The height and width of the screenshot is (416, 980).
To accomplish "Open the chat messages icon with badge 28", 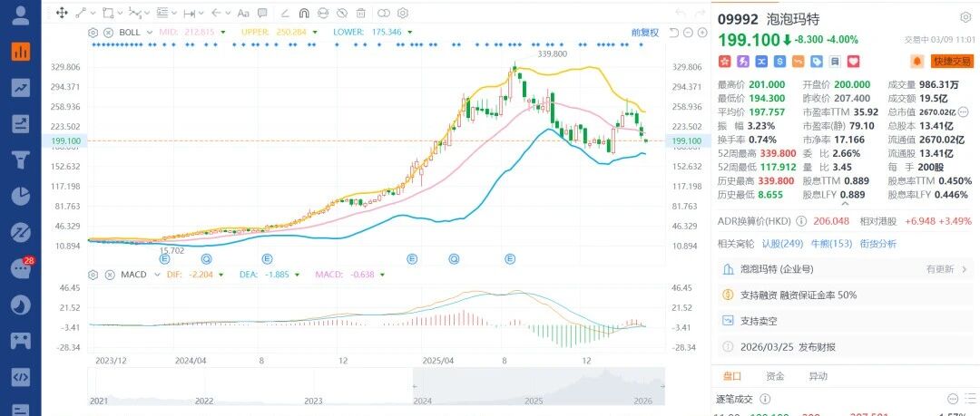I will click(21, 268).
